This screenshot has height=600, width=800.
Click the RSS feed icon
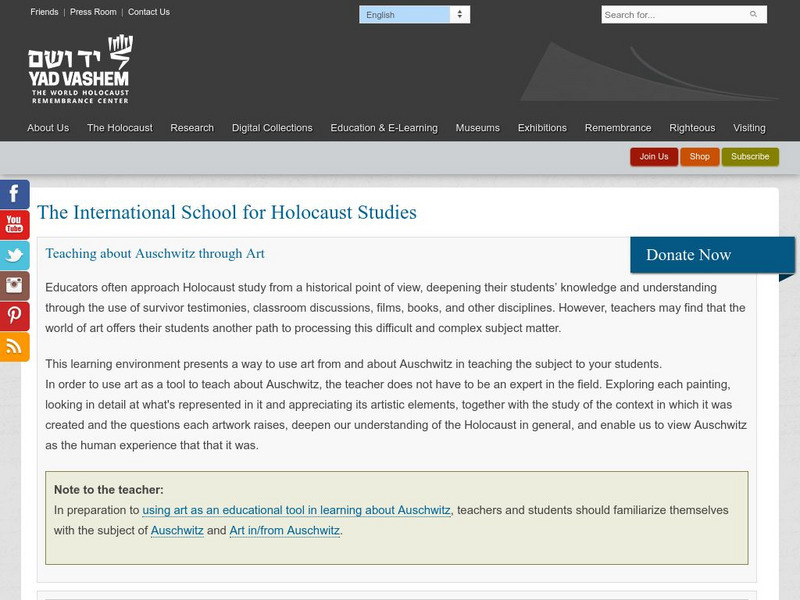coord(14,346)
